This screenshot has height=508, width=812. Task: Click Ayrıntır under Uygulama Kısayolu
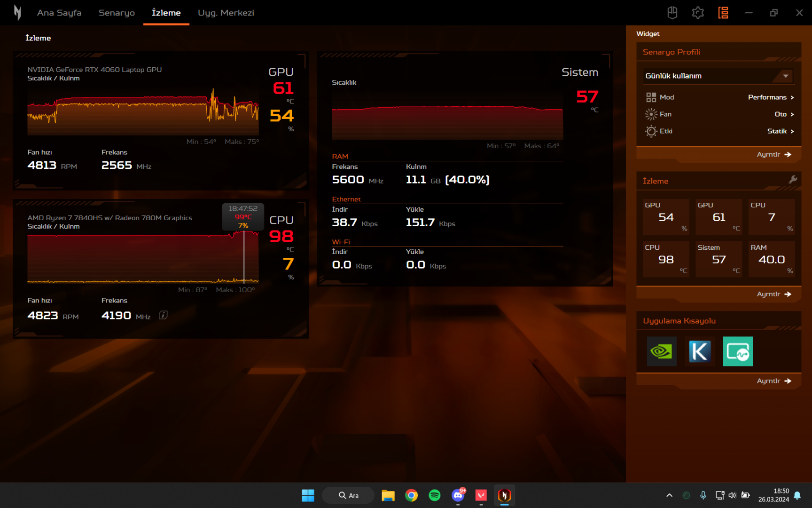point(774,381)
